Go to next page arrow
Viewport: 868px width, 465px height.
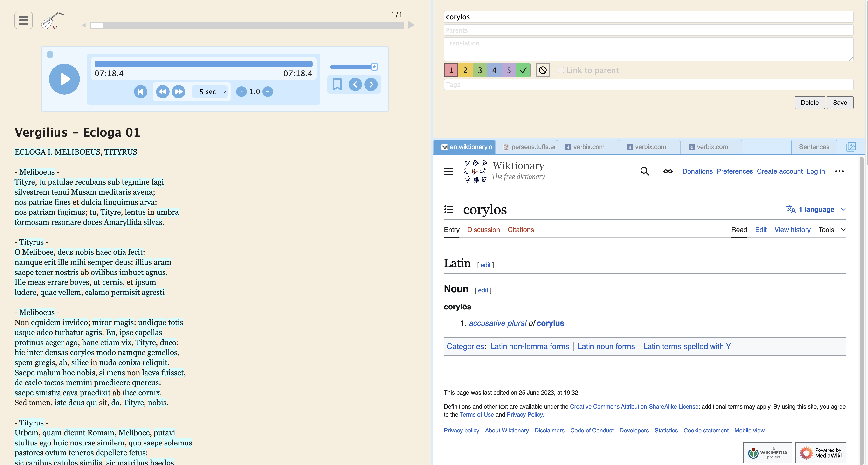[411, 25]
